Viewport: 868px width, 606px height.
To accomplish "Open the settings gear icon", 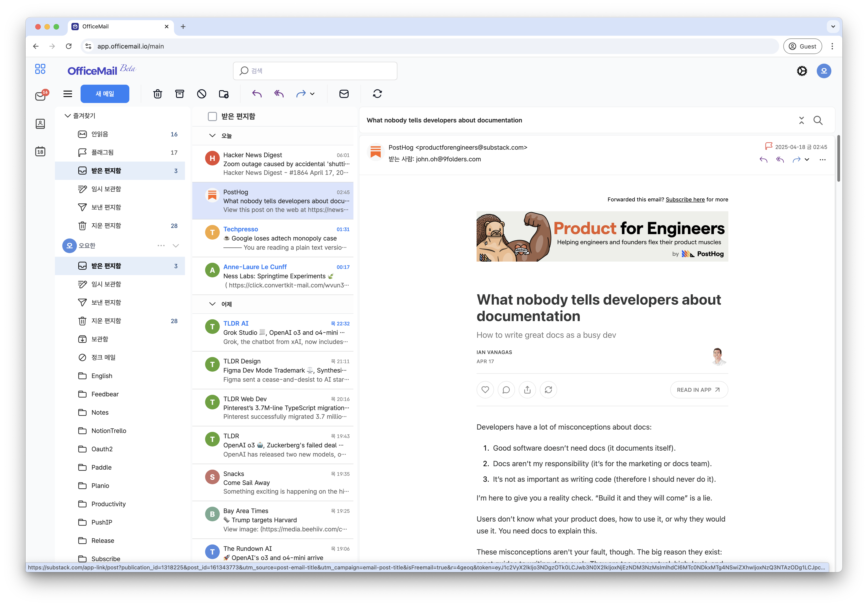I will coord(802,71).
